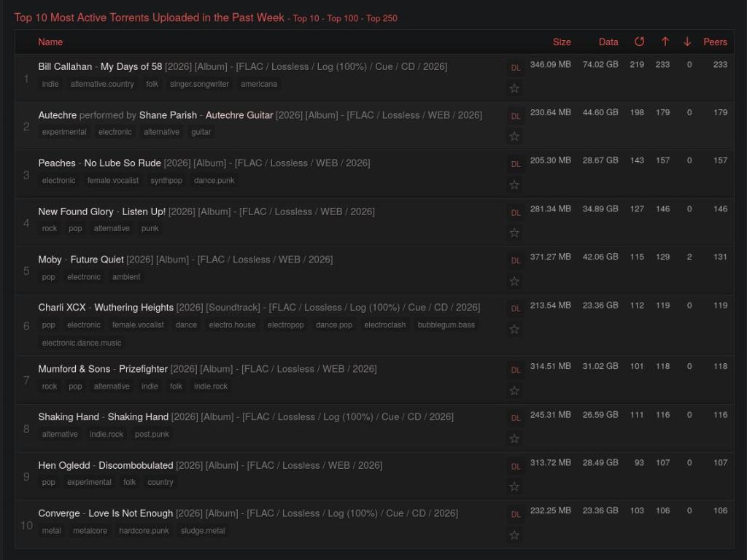This screenshot has height=560, width=747.
Task: Star the Peaches No Lube So Rude torrent
Action: [514, 185]
